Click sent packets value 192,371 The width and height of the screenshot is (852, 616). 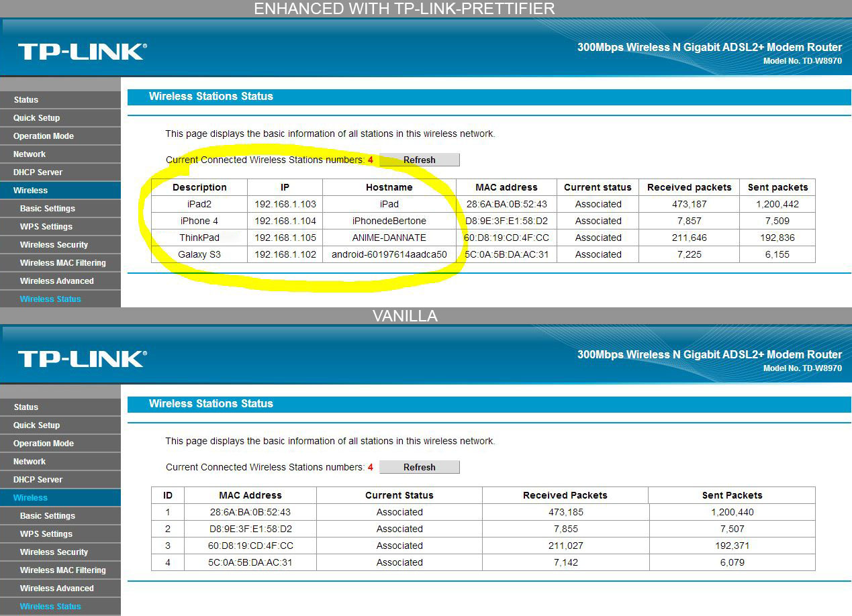(x=732, y=546)
